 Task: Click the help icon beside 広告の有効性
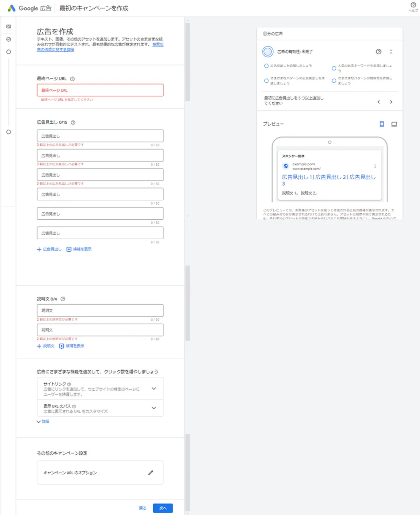[x=378, y=52]
